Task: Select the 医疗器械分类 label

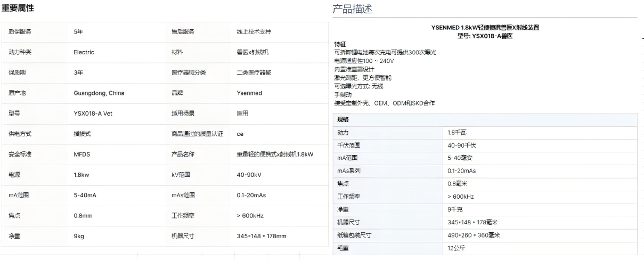Action: coord(189,72)
